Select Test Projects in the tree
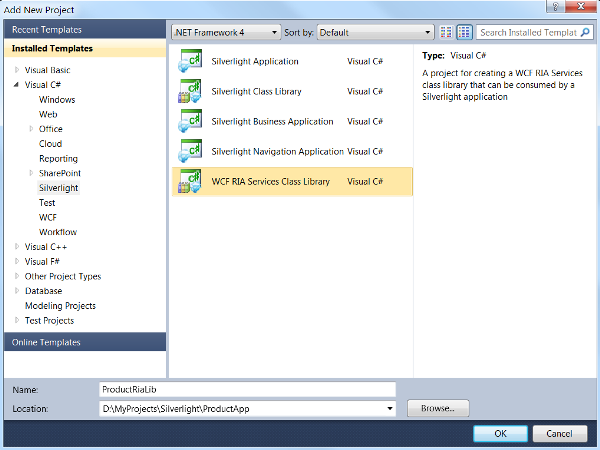Image resolution: width=600 pixels, height=450 pixels. click(x=49, y=320)
